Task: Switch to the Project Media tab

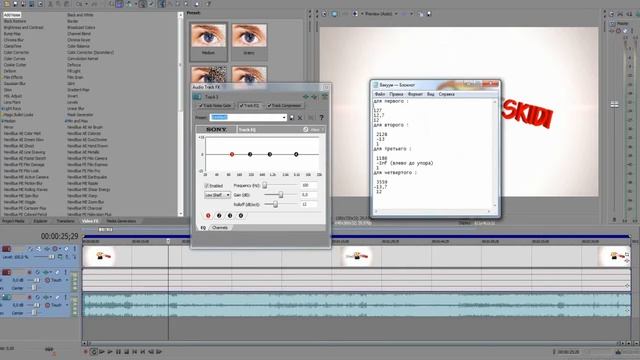Action: click(x=13, y=221)
